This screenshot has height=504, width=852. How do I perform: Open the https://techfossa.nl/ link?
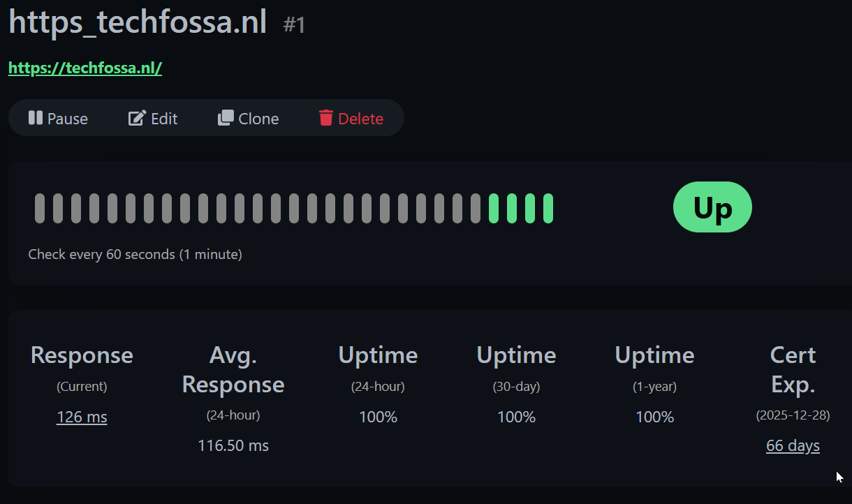coord(85,68)
